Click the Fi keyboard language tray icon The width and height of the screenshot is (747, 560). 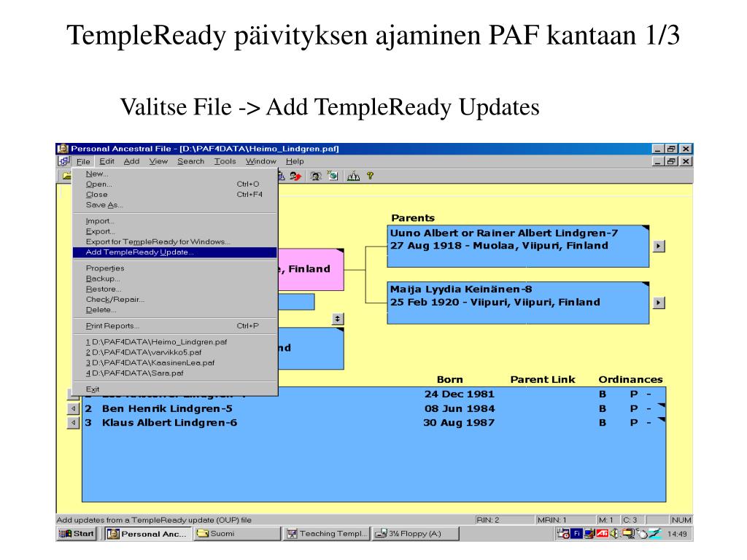click(577, 533)
